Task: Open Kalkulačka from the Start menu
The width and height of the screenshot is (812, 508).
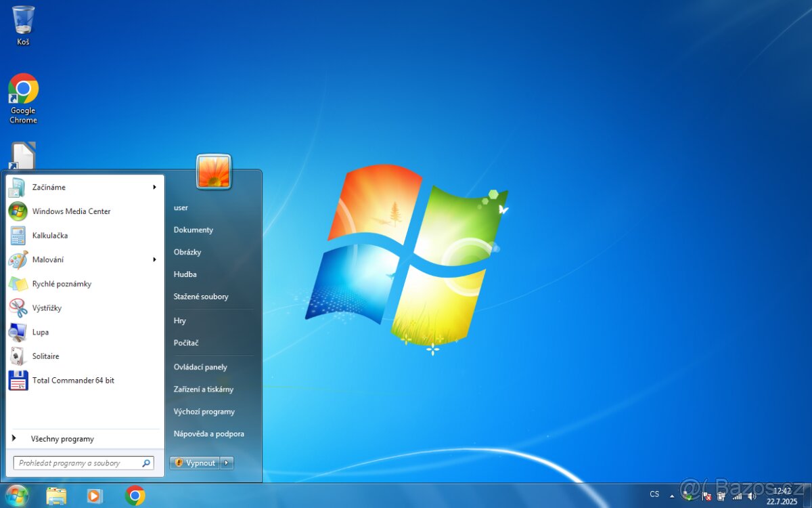Action: [51, 235]
